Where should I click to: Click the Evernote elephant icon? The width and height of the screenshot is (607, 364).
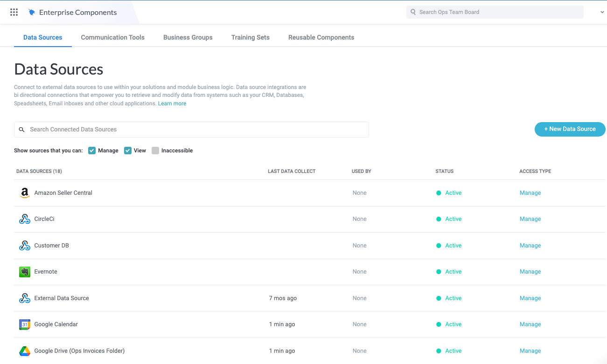(x=25, y=272)
